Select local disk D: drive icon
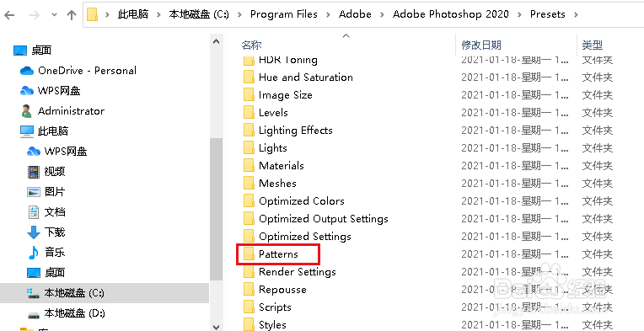This screenshot has height=331, width=644. (34, 314)
